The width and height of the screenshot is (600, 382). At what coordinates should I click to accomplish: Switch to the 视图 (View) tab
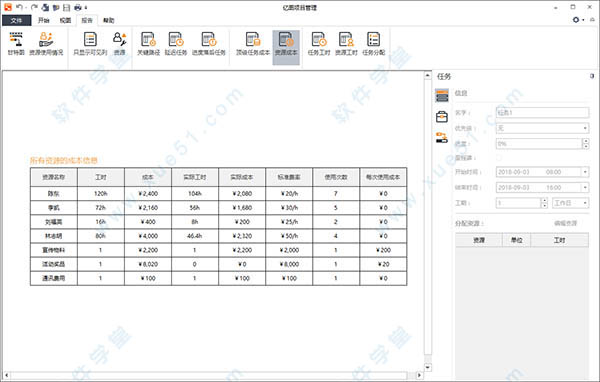pyautogui.click(x=65, y=20)
